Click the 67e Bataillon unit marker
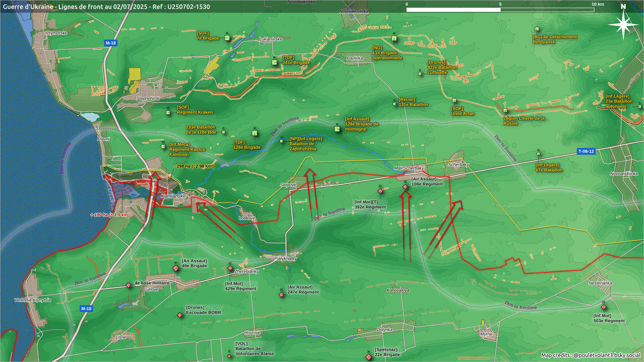 pyautogui.click(x=538, y=154)
